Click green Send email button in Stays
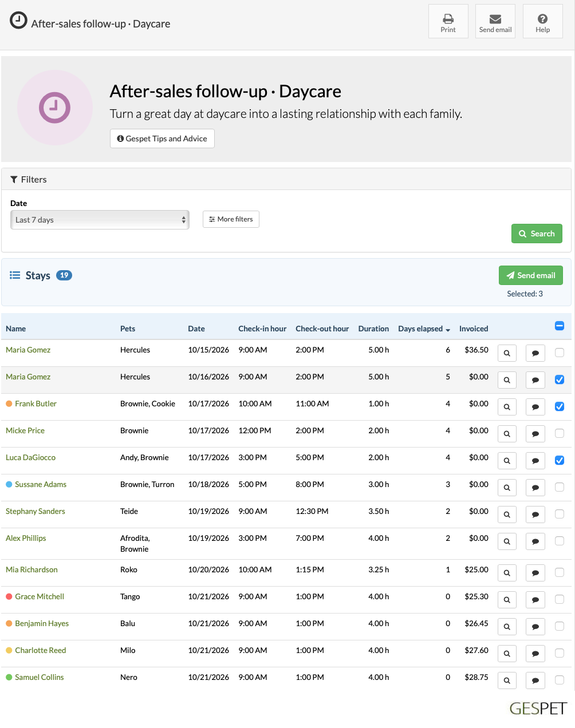575x728 pixels. (531, 275)
